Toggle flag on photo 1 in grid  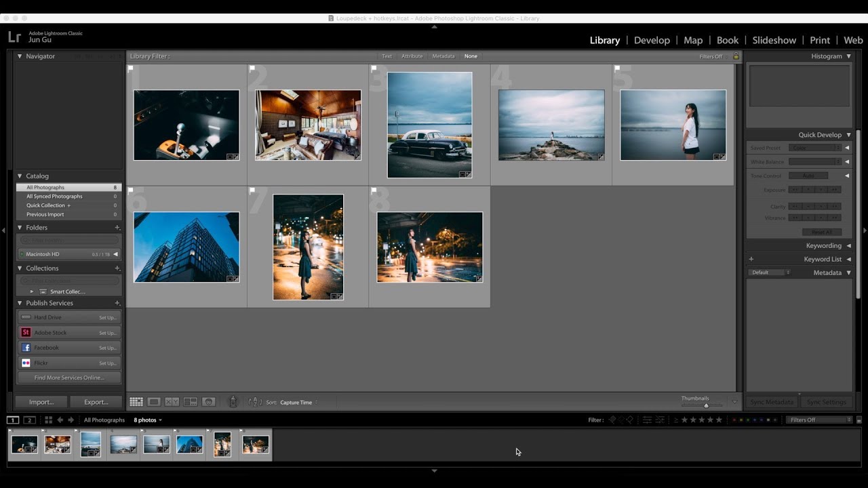click(130, 68)
